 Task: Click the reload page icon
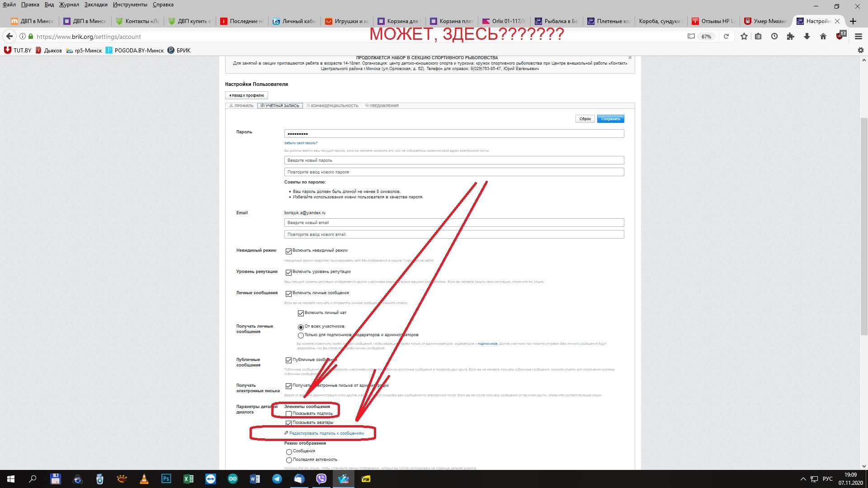click(726, 37)
